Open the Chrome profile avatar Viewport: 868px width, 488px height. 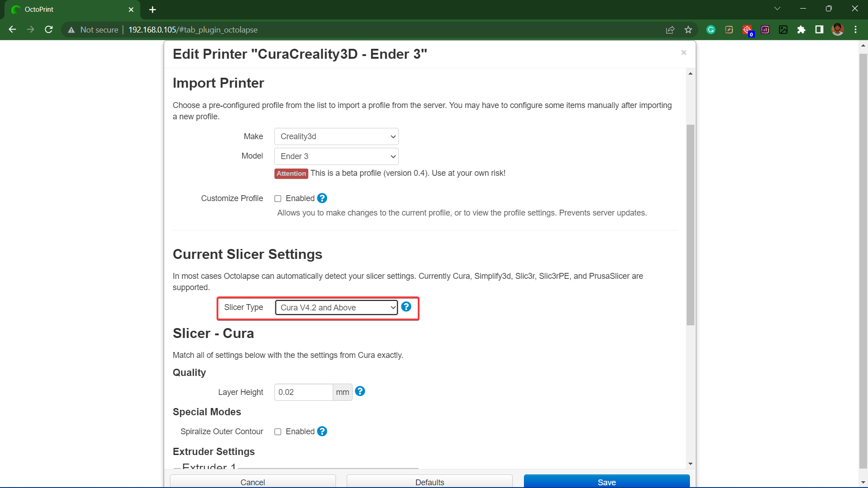[838, 30]
